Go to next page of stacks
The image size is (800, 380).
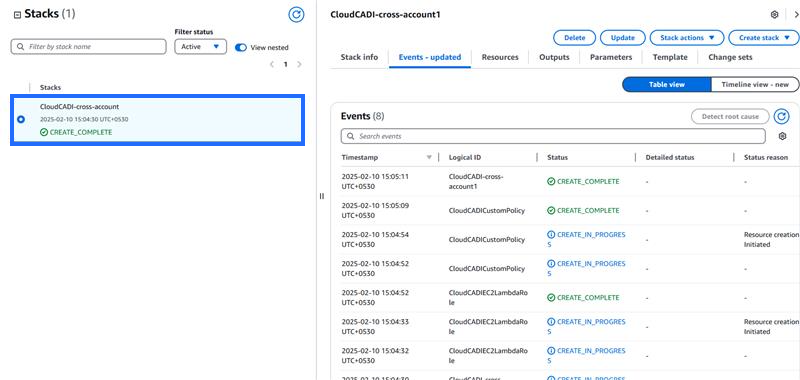coord(299,64)
